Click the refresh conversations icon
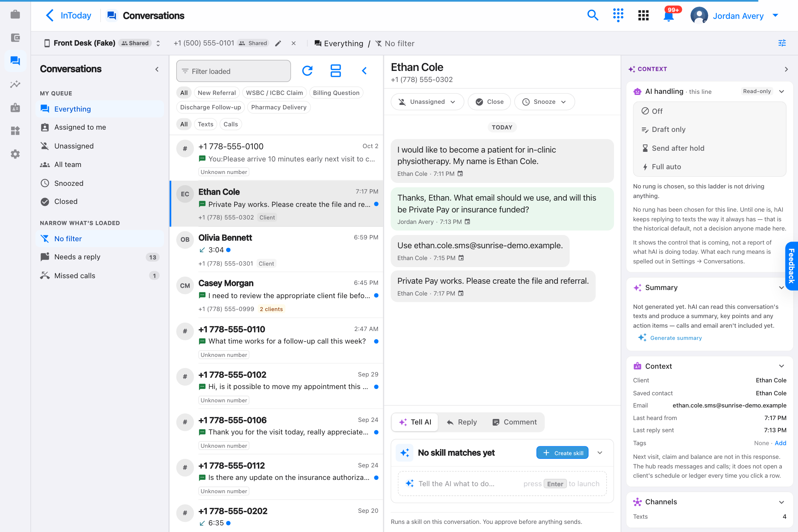This screenshot has height=532, width=798. (x=307, y=71)
